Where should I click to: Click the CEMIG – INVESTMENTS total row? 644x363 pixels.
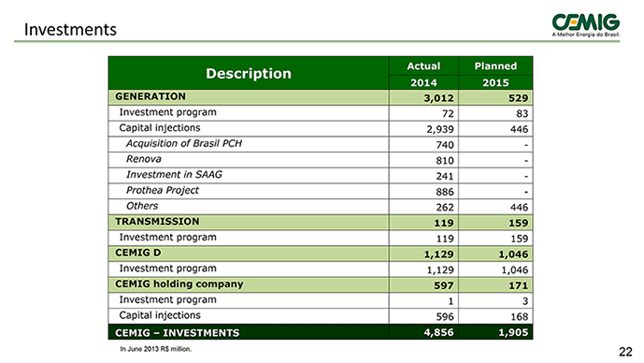321,332
